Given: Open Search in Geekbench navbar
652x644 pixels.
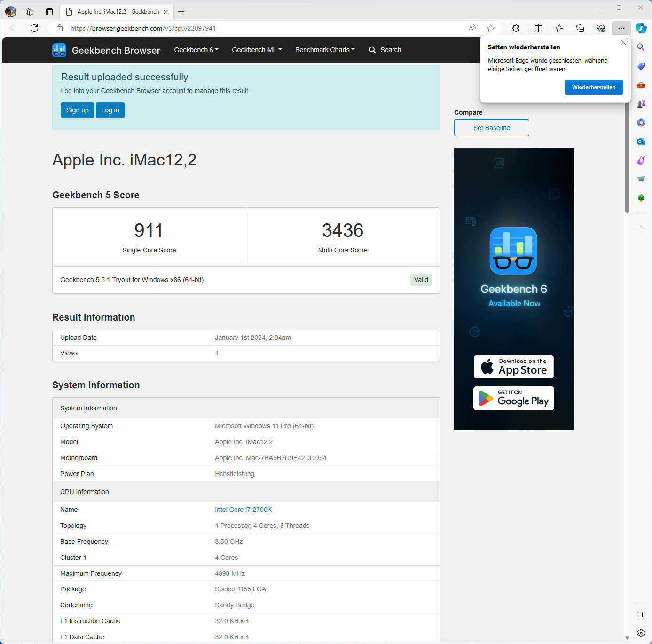Looking at the screenshot, I should (385, 50).
